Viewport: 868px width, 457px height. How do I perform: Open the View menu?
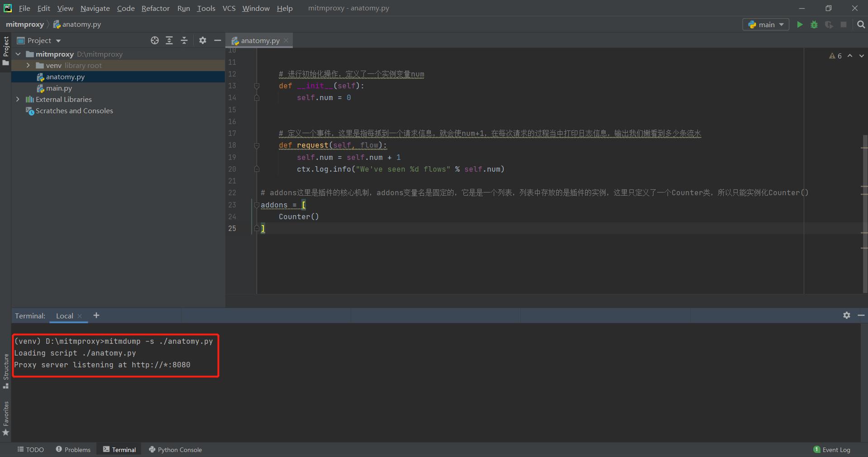click(65, 8)
